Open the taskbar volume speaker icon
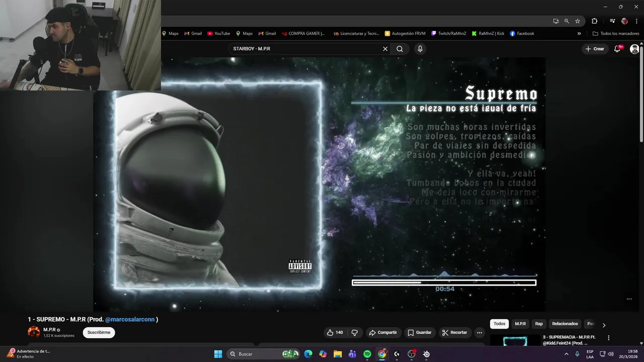This screenshot has height=362, width=644. point(611,354)
